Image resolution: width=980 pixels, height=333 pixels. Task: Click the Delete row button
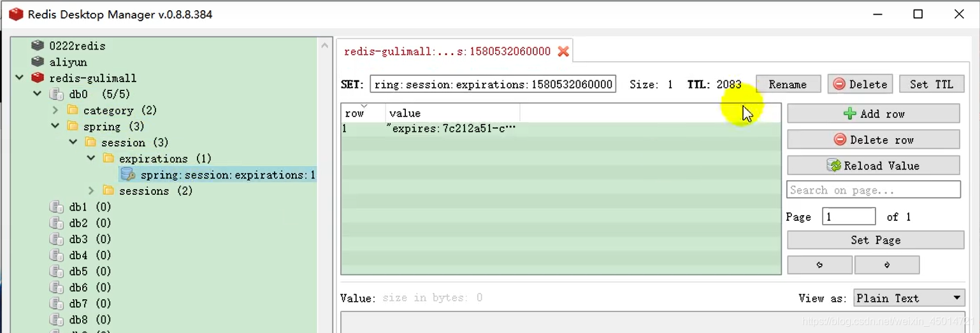click(x=874, y=139)
